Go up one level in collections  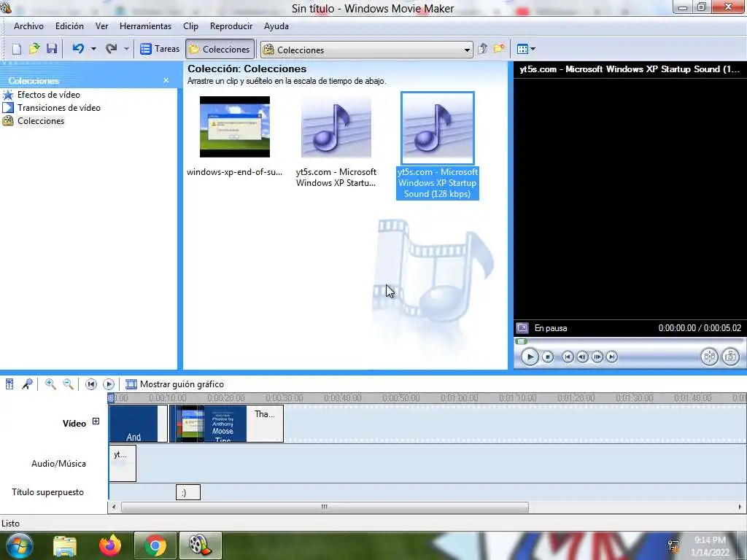pyautogui.click(x=483, y=49)
